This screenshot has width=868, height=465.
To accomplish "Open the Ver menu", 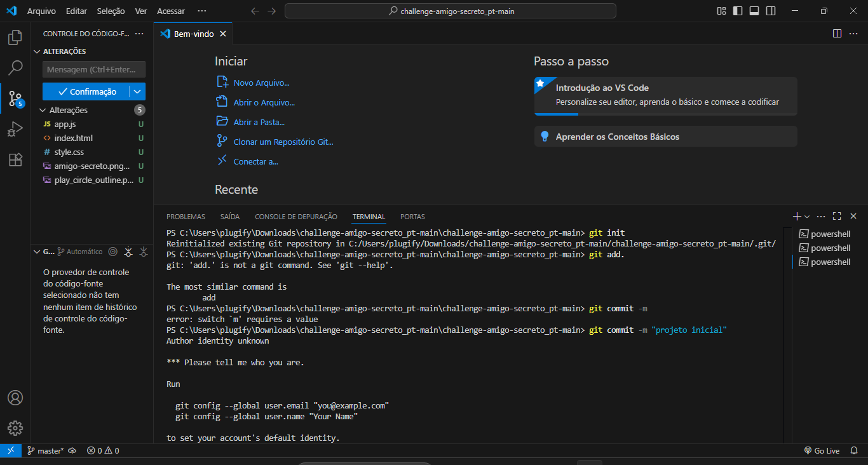I will (141, 11).
